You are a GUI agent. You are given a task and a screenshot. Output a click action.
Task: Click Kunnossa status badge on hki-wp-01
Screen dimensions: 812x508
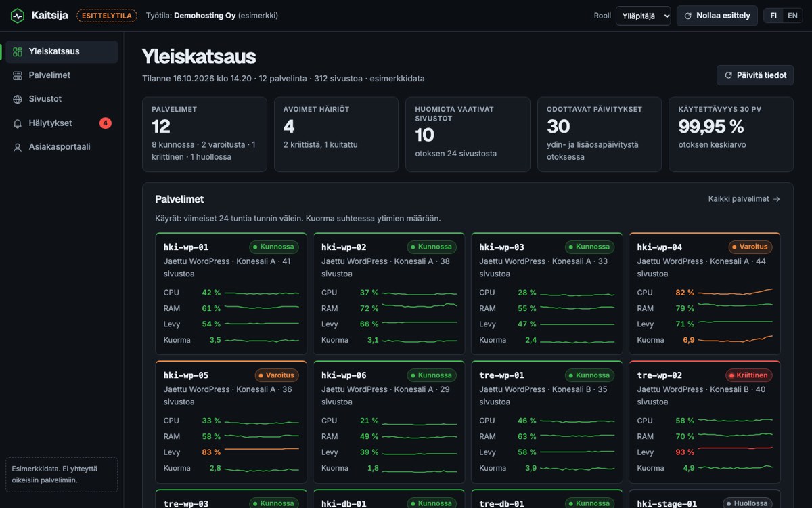point(274,247)
